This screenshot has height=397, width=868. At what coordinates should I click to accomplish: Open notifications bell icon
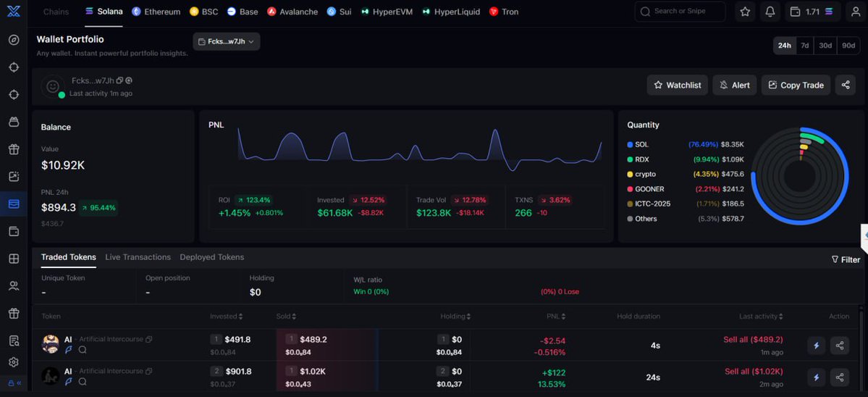pos(770,12)
